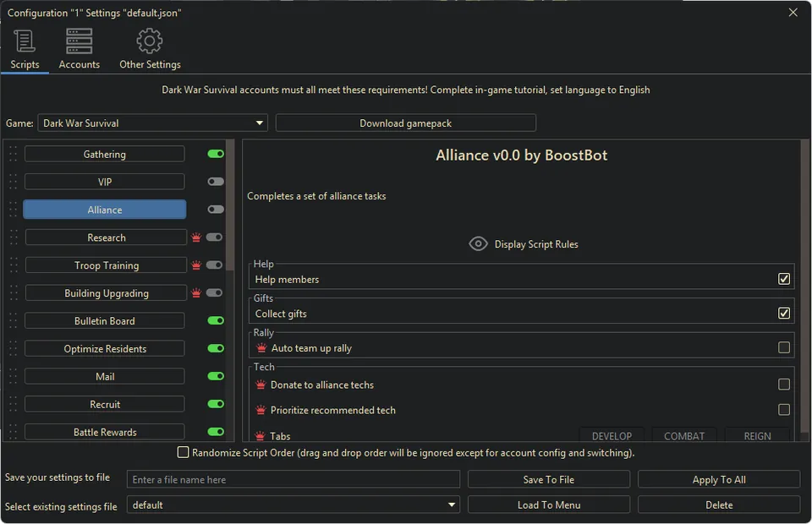Viewport: 812px width, 524px height.
Task: Show script rules via eye icon
Action: [x=478, y=243]
